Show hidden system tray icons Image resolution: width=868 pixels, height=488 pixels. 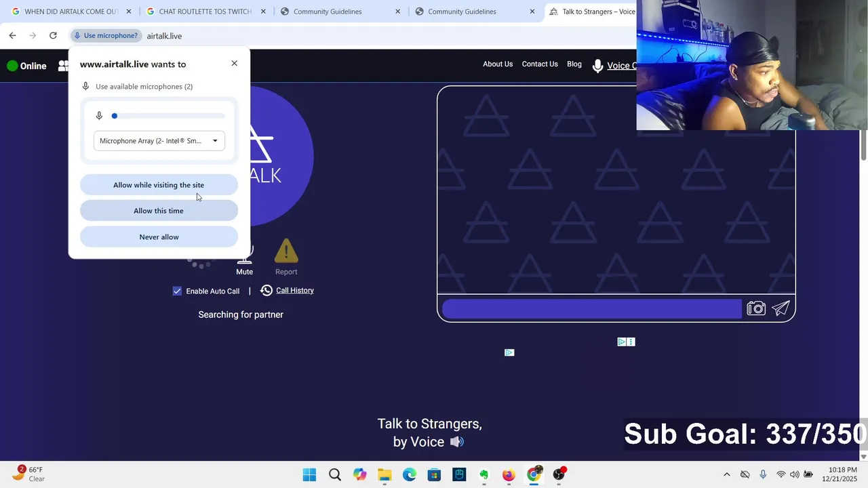pyautogui.click(x=727, y=474)
